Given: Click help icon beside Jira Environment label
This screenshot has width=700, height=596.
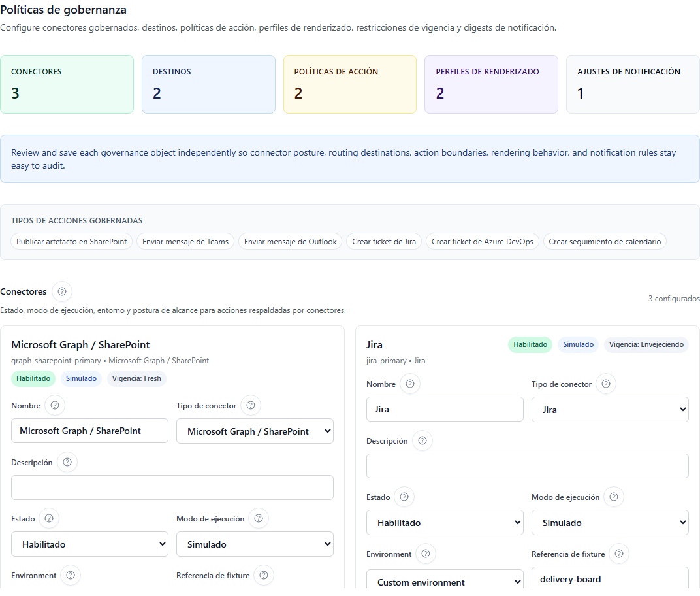Looking at the screenshot, I should (x=426, y=554).
